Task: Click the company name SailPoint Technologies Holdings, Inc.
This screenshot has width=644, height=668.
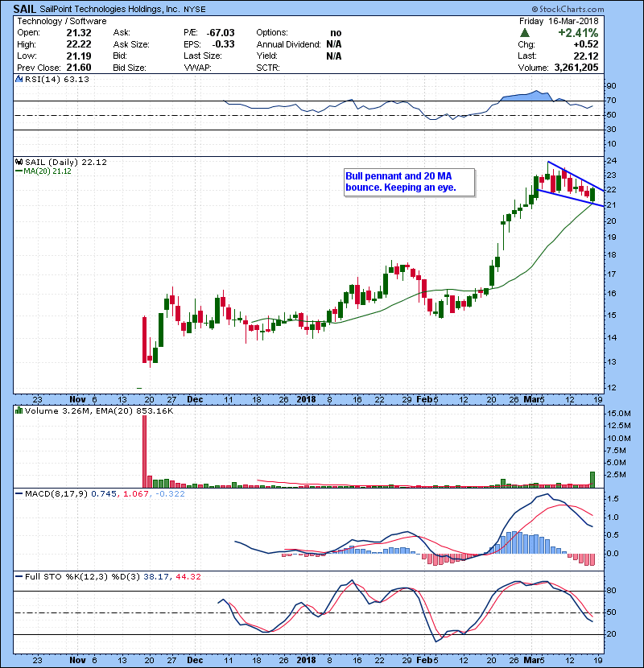Action: point(110,10)
